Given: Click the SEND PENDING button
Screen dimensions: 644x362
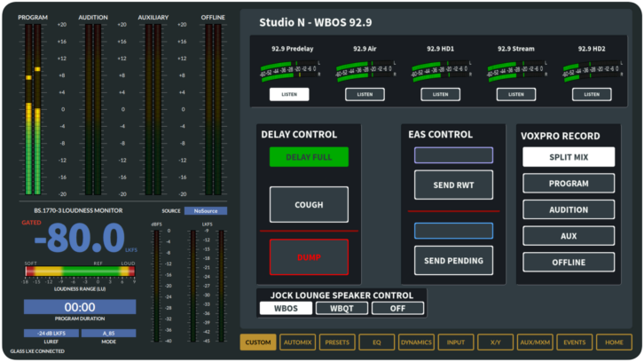Looking at the screenshot, I should pos(453,261).
